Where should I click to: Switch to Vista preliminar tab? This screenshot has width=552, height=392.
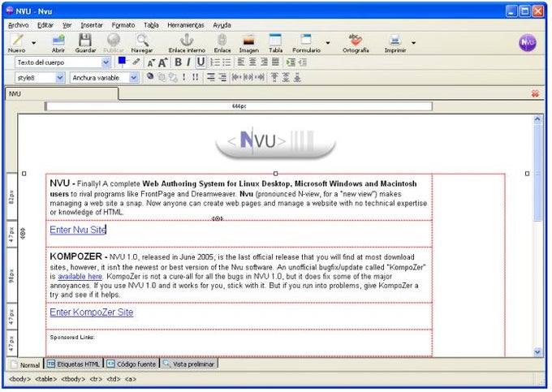coord(188,364)
